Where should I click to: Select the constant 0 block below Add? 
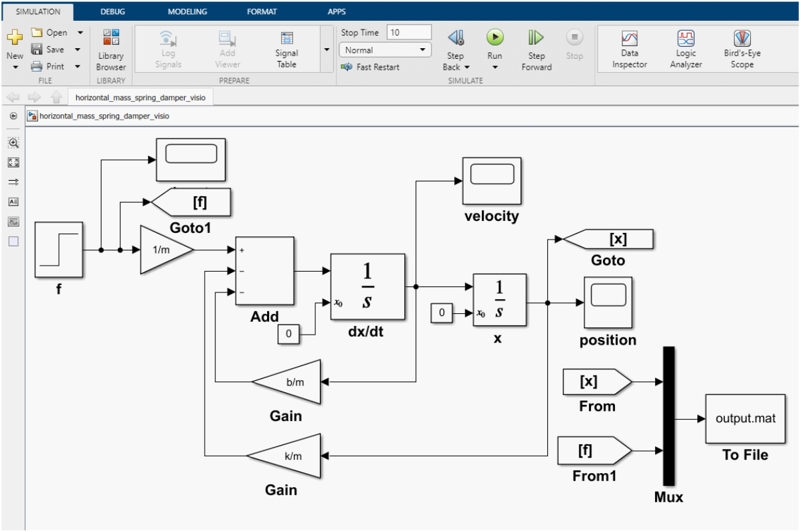pos(288,334)
